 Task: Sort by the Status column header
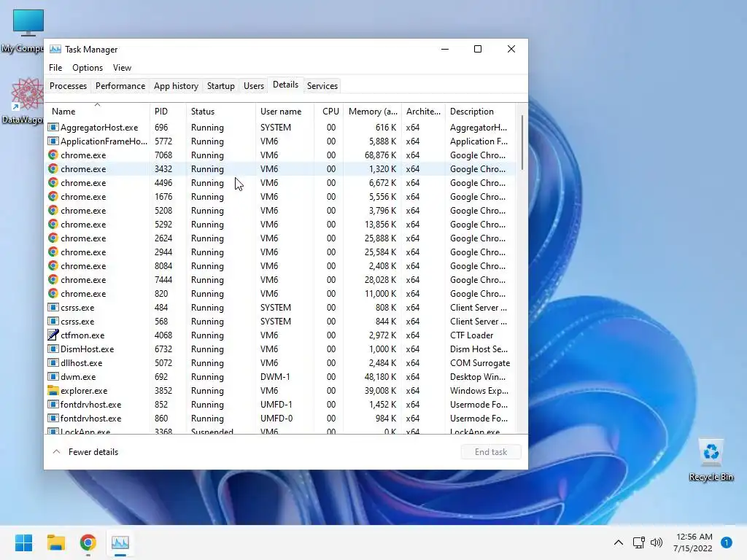(221, 111)
